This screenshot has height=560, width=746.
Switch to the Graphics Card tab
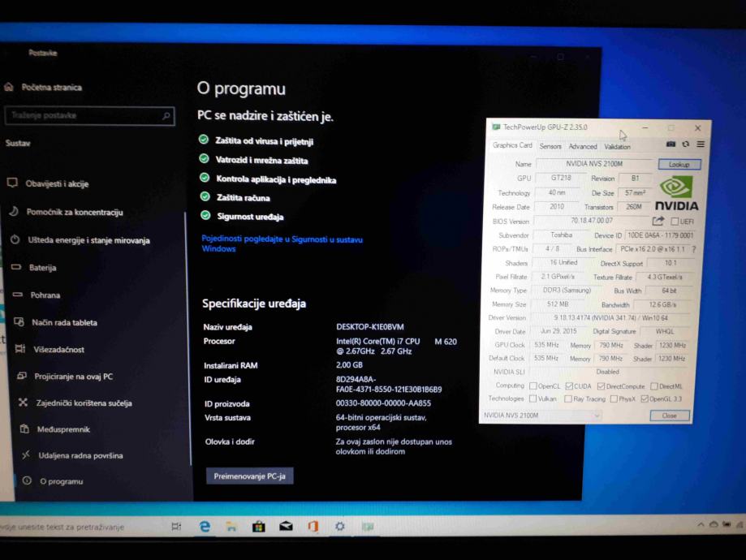pyautogui.click(x=512, y=145)
